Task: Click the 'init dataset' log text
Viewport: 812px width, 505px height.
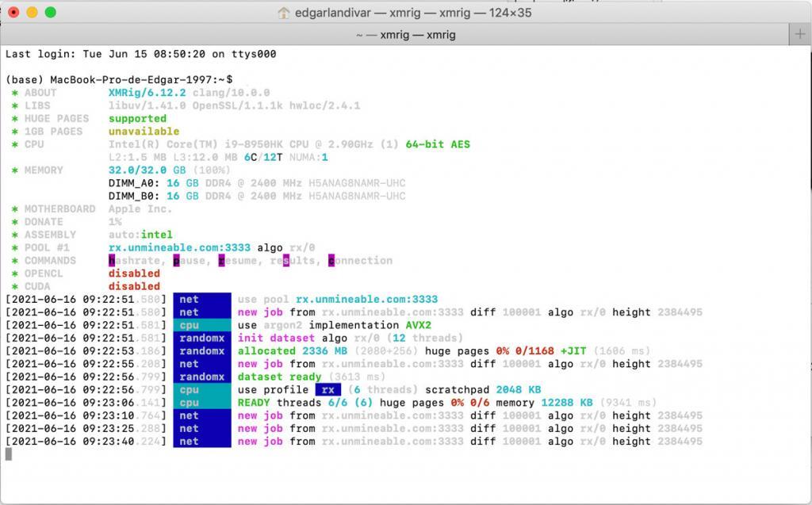Action: click(276, 339)
